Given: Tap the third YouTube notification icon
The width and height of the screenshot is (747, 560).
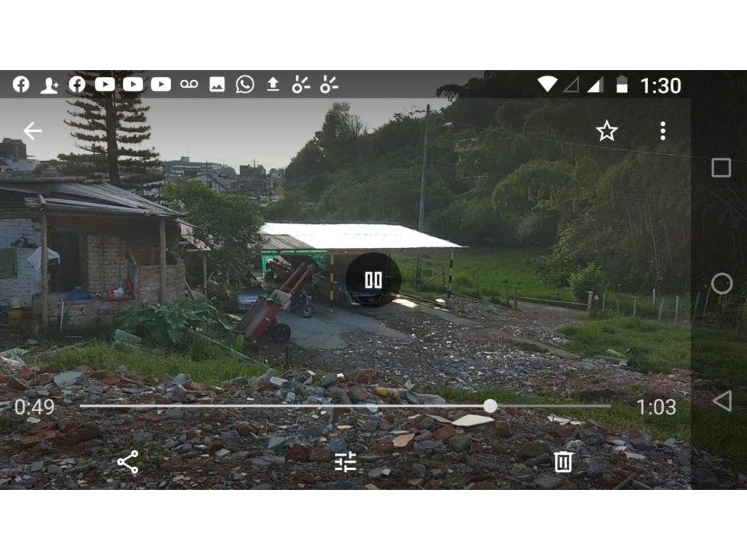Looking at the screenshot, I should [161, 85].
